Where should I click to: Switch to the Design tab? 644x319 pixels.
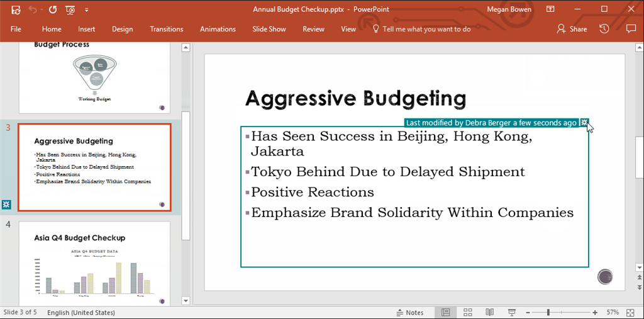pyautogui.click(x=122, y=29)
